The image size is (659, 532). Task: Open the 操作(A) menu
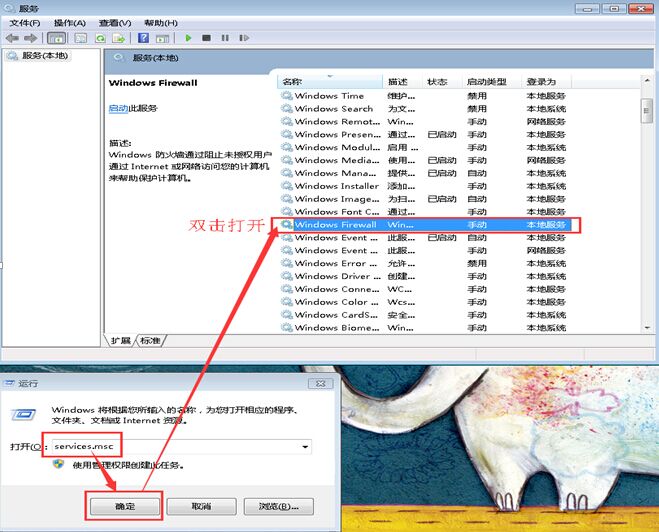click(x=70, y=23)
